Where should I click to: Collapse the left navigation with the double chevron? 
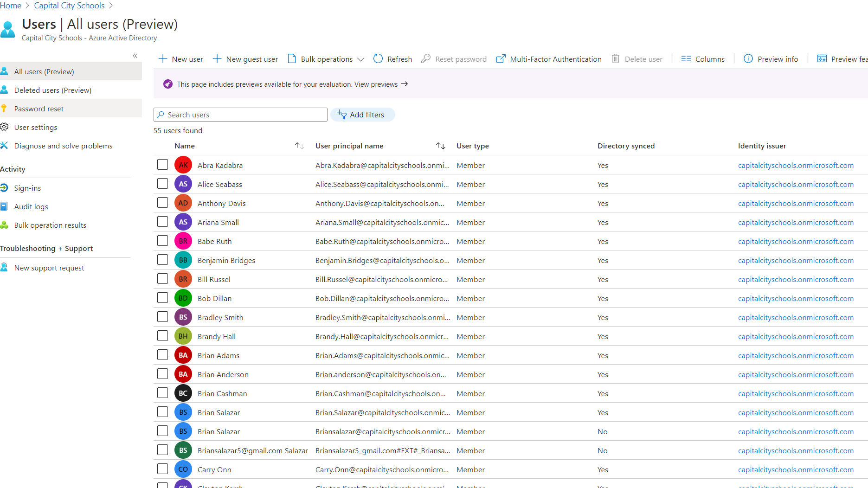[135, 56]
